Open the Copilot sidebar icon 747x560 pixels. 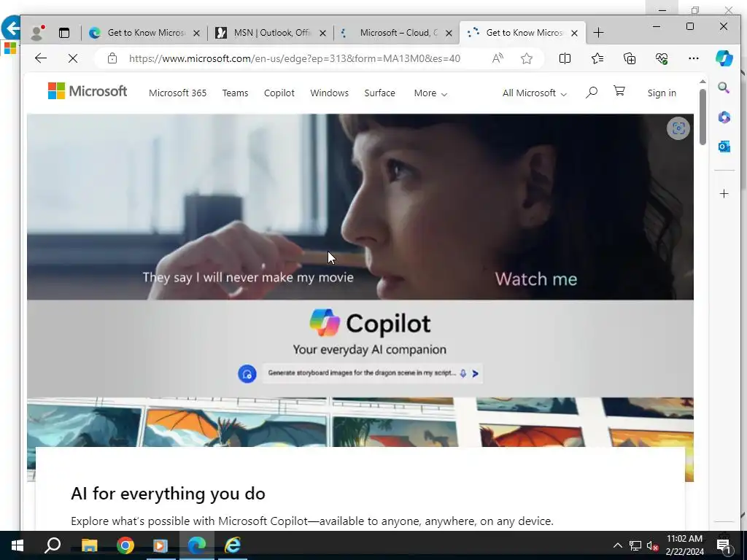point(724,58)
